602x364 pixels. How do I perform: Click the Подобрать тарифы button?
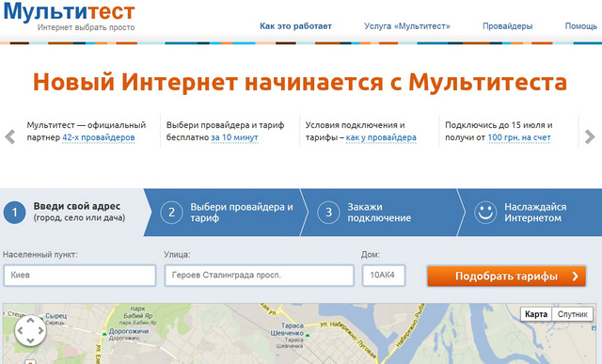click(506, 277)
